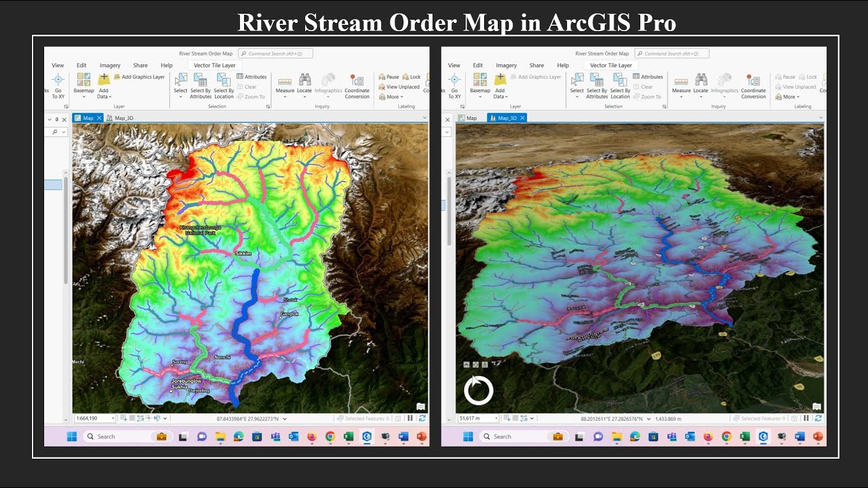Click View Unplaced labels in left window

pos(399,87)
